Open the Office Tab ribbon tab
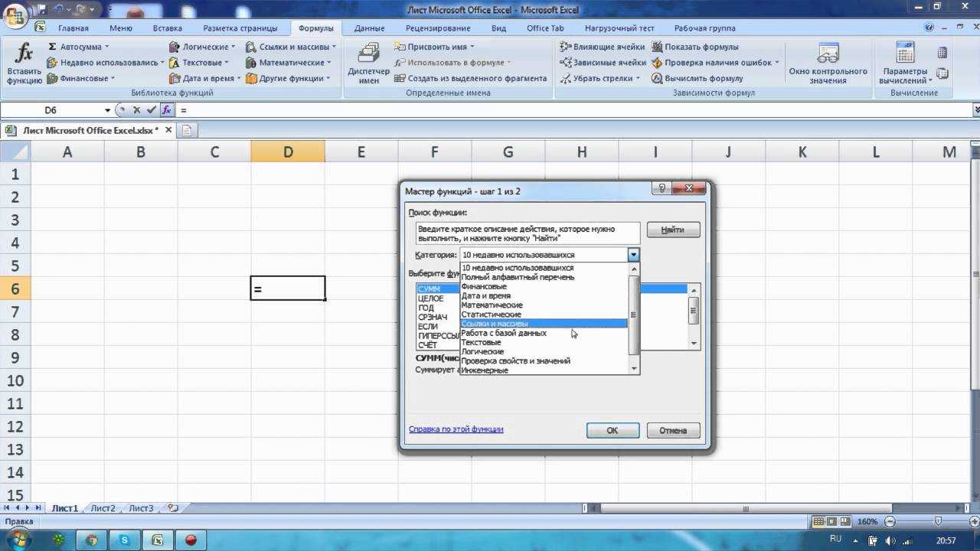 tap(545, 28)
